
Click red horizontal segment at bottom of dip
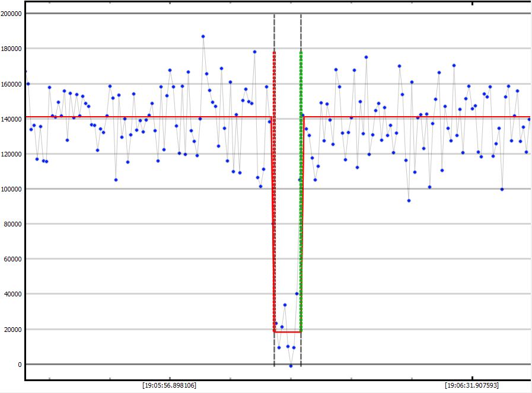[288, 332]
